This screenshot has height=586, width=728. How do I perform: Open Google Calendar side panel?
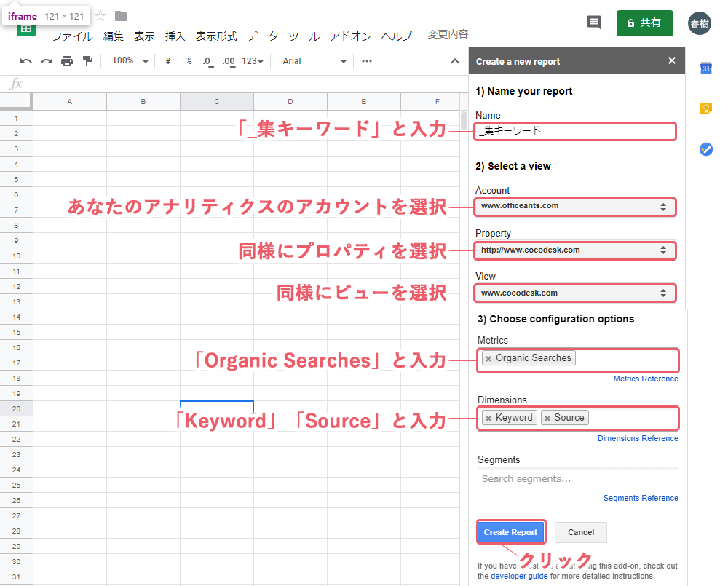click(705, 68)
